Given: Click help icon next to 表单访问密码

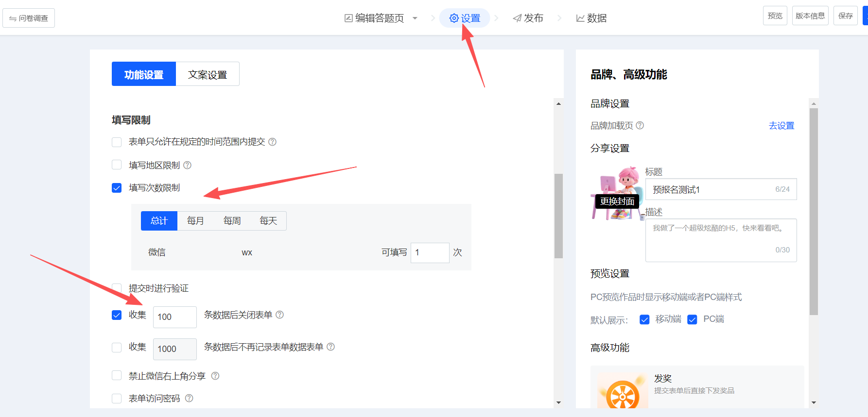Looking at the screenshot, I should pos(189,398).
